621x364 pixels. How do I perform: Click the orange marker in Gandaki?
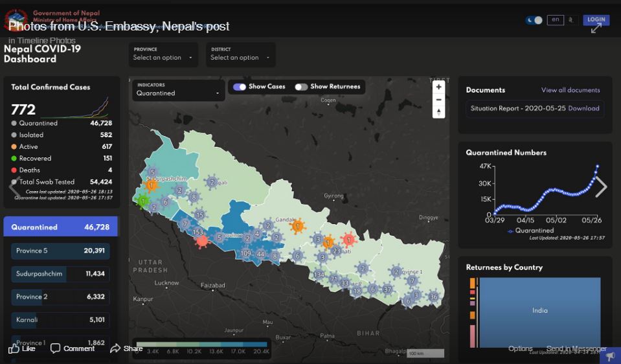pyautogui.click(x=297, y=226)
